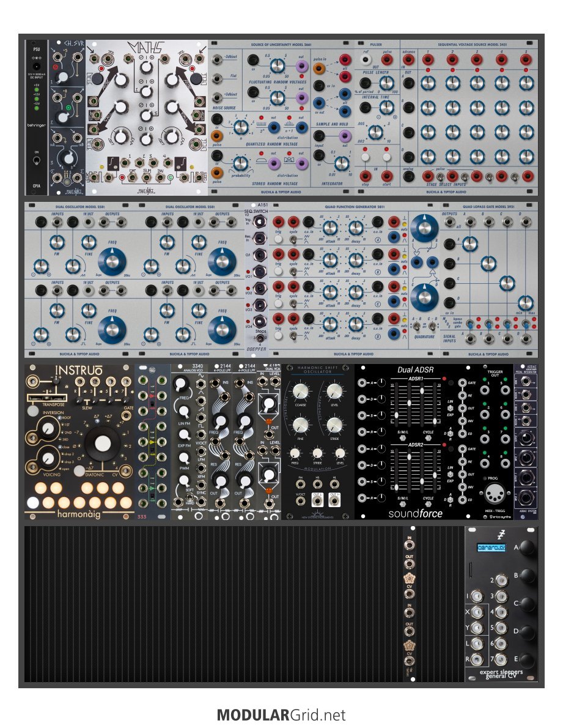The image size is (563, 728).
Task: Click the Stored Random Voltage probability knob
Action: click(x=240, y=163)
